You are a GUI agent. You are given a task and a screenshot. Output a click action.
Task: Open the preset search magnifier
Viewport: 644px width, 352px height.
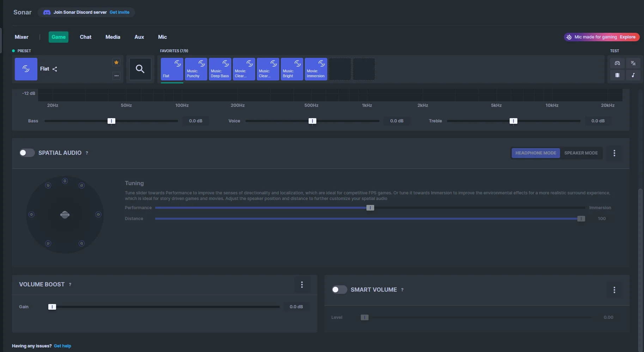click(140, 69)
